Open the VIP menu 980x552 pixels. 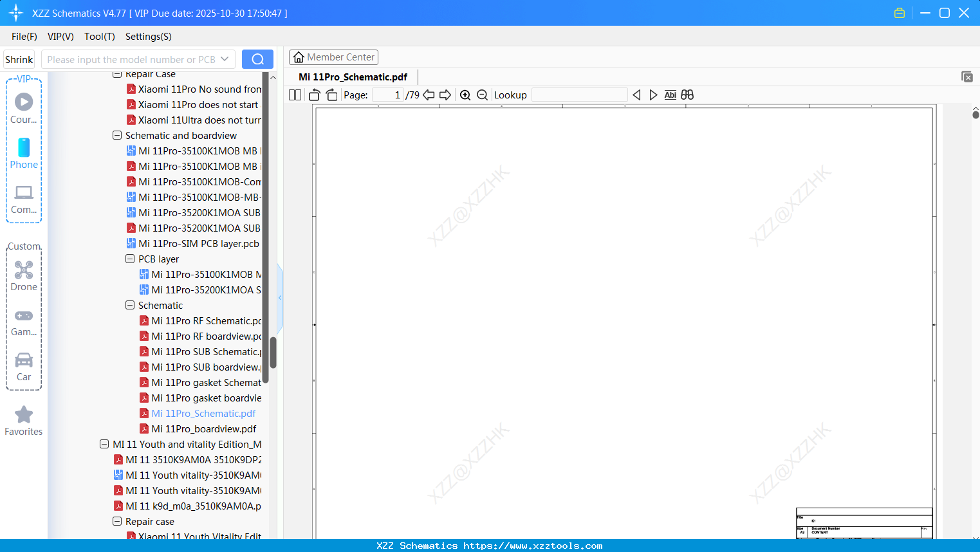coord(60,37)
